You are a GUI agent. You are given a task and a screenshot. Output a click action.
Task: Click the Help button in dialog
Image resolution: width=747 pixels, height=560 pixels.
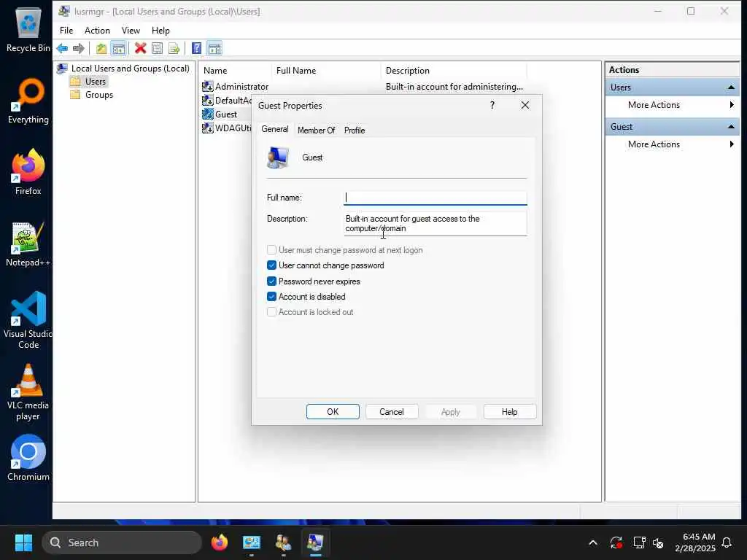pyautogui.click(x=509, y=412)
